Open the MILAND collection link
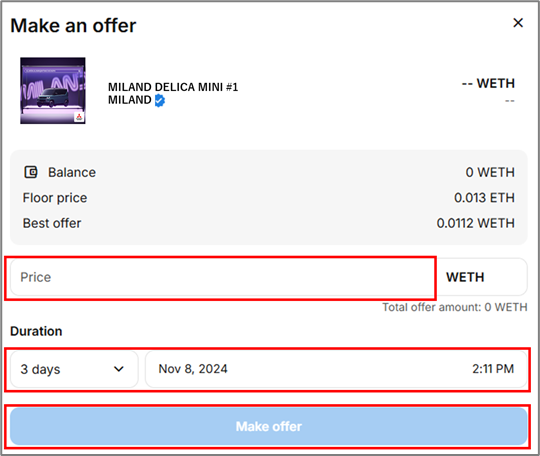This screenshot has height=456, width=540. [x=129, y=100]
